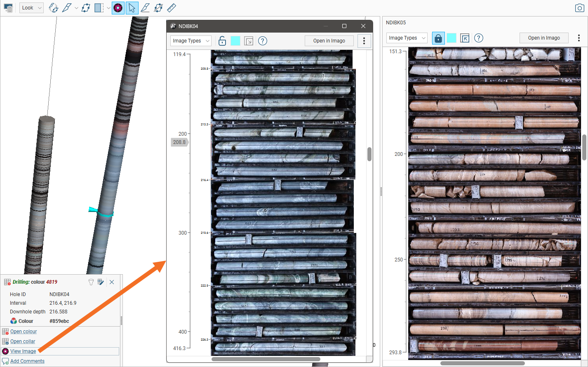Click the View Image link

(x=23, y=351)
